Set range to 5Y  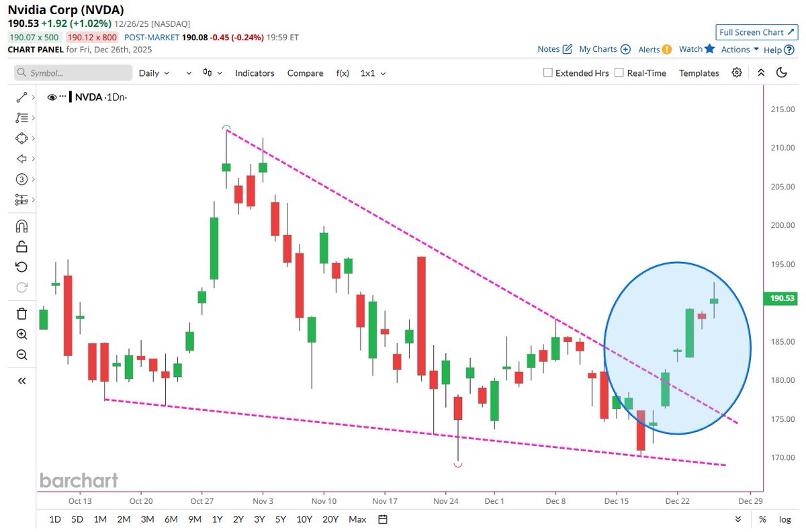click(280, 519)
